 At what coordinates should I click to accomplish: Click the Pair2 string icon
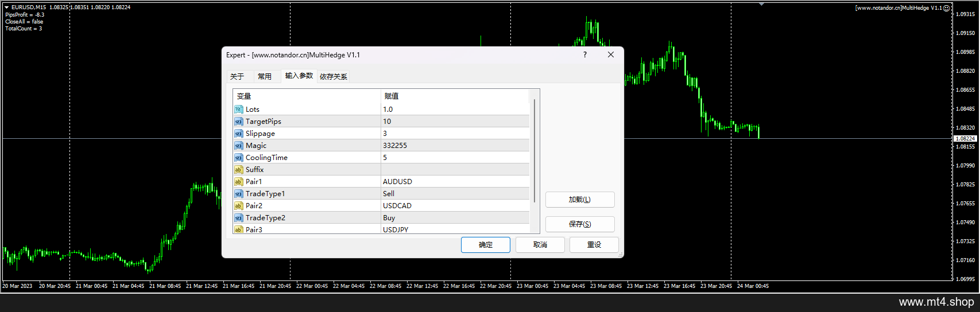[238, 205]
